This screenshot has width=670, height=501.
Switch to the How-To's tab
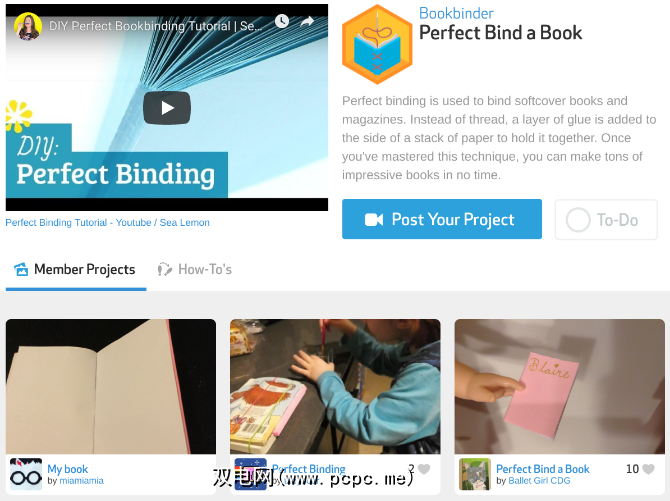pyautogui.click(x=194, y=269)
